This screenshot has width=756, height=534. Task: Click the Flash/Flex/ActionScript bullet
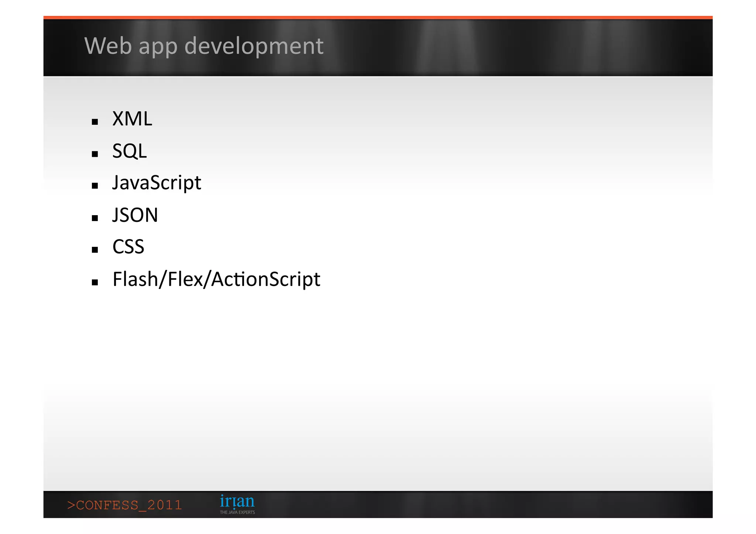click(x=216, y=279)
